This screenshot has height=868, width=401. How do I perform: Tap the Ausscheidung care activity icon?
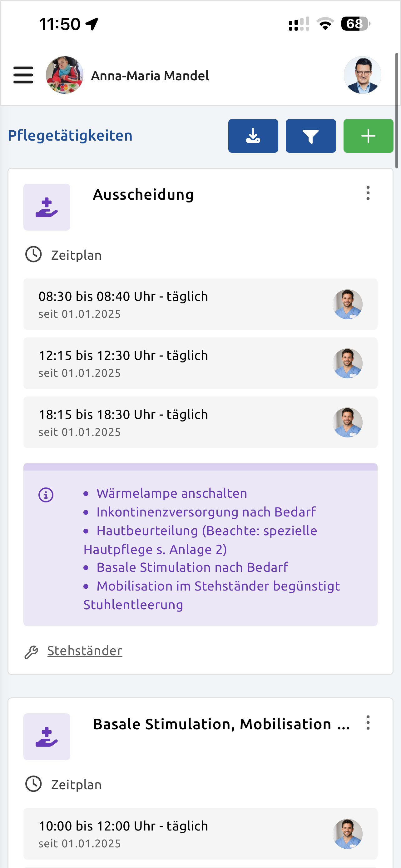point(47,207)
